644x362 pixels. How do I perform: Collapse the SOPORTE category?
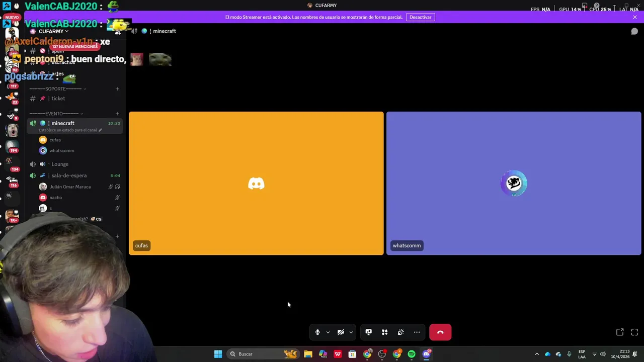(58, 89)
